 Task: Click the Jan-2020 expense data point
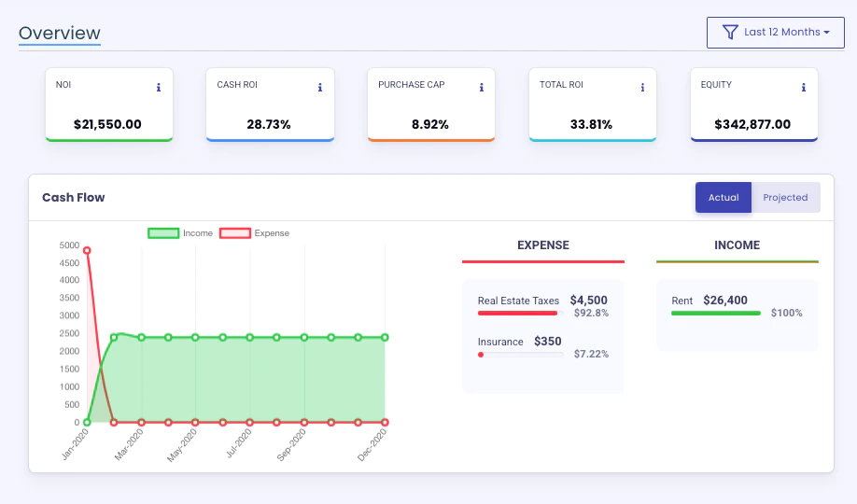pos(87,250)
